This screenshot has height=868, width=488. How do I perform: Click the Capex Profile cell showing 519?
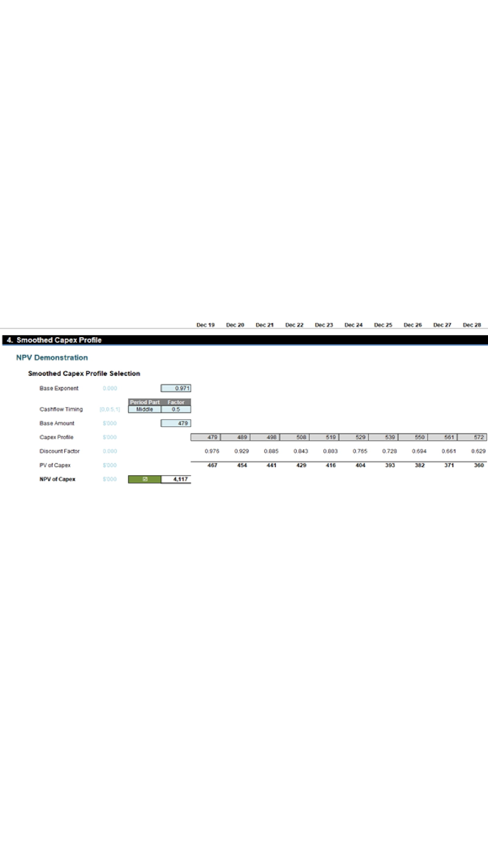coord(324,437)
